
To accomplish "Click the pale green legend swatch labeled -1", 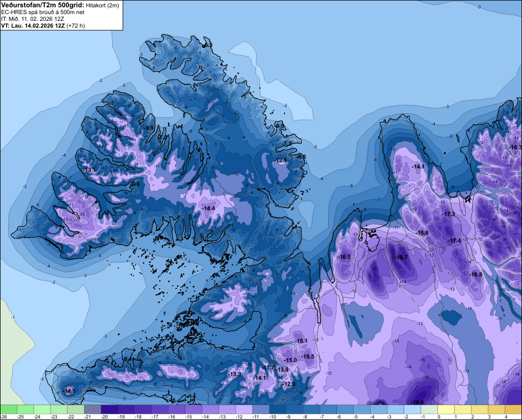I will [429, 409].
